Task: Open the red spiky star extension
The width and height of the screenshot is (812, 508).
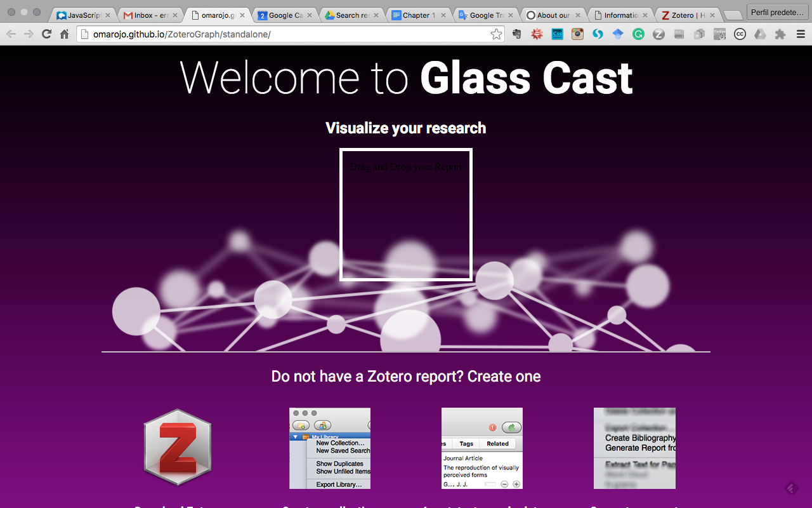Action: [537, 34]
